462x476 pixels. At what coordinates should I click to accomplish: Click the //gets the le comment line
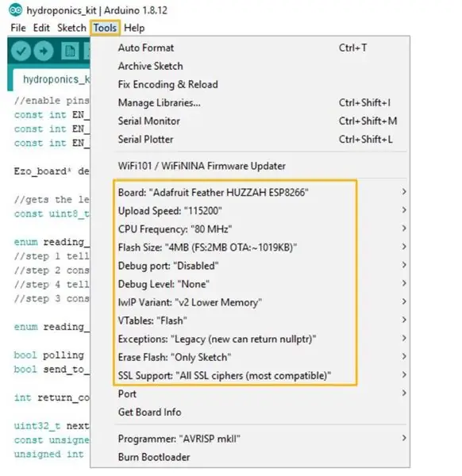click(52, 199)
